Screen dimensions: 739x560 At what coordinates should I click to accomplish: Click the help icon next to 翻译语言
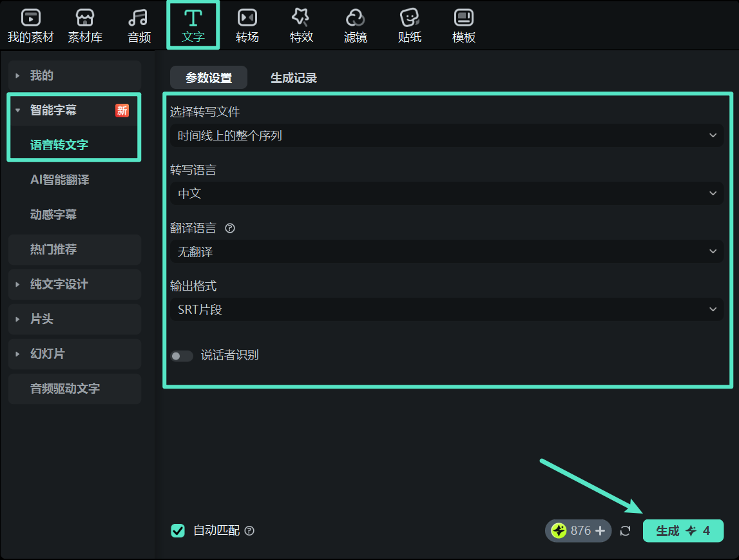tap(230, 227)
